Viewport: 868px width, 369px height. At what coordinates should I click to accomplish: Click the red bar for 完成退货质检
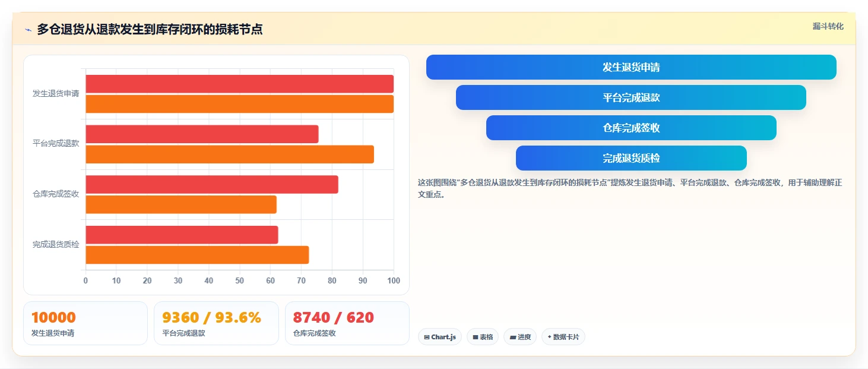click(182, 235)
